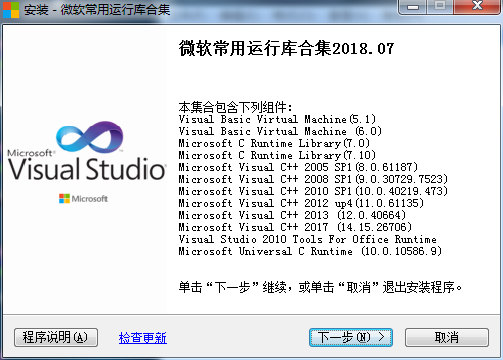Viewport: 503px width, 360px height.
Task: Click the Visual Studio infinity logo
Action: click(89, 137)
